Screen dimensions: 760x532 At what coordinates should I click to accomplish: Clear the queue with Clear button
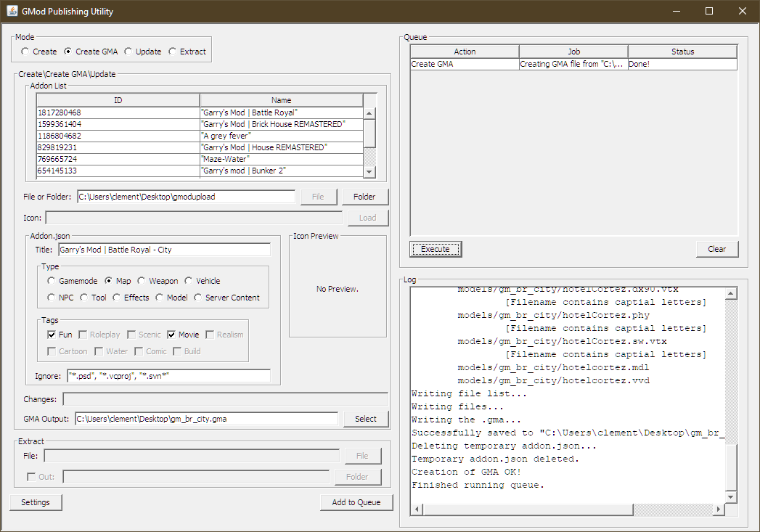coord(717,249)
